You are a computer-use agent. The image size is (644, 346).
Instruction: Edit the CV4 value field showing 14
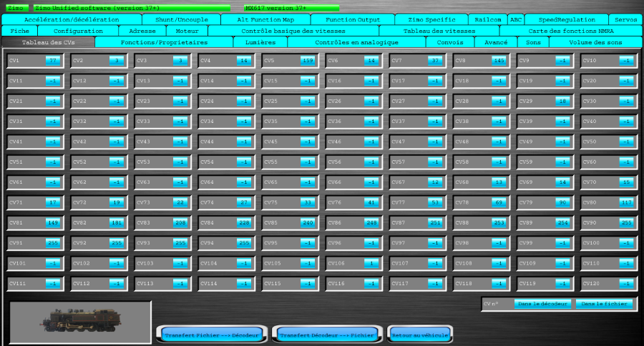[244, 61]
